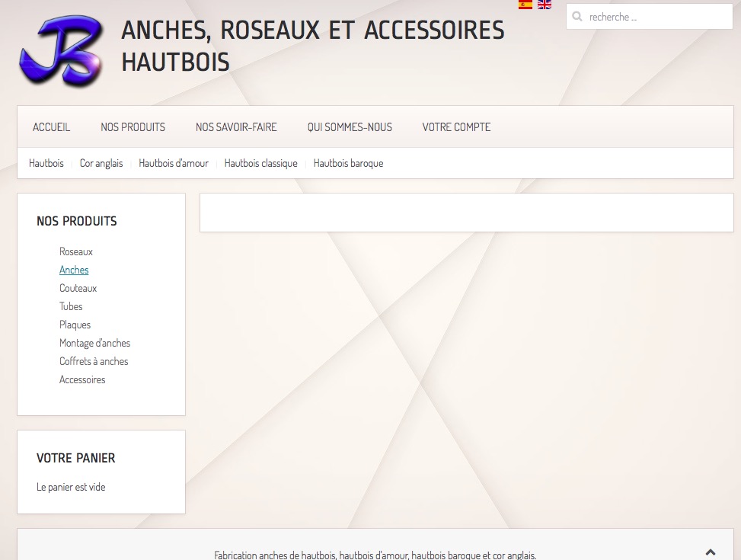Screen dimensions: 741x560
Task: Open the NOS SAVOIR-FAIRE menu item
Action: point(236,126)
